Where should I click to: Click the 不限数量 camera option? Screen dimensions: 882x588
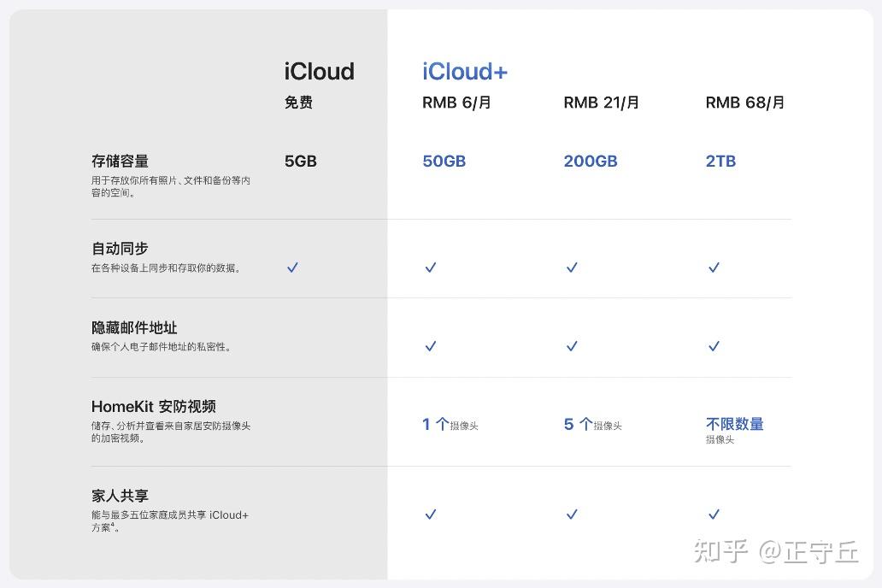(x=737, y=424)
